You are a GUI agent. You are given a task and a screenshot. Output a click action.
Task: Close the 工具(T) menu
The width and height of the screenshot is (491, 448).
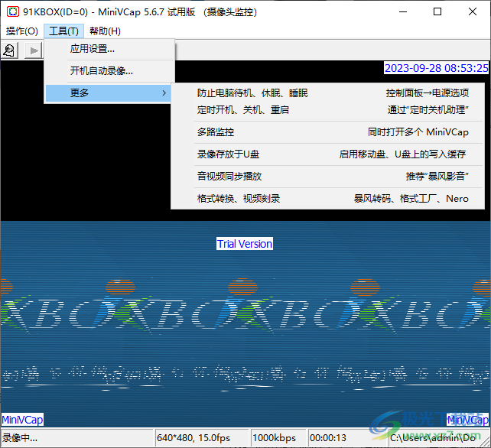point(64,31)
